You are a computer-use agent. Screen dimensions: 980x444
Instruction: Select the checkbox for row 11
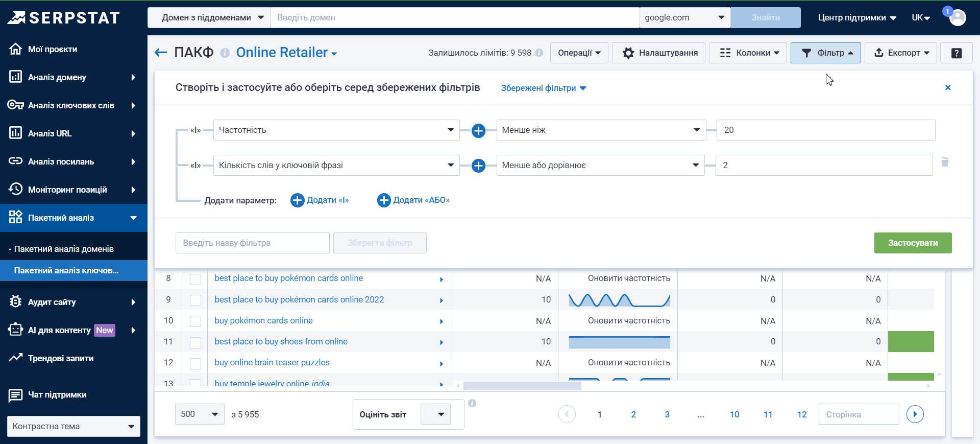[x=195, y=342]
